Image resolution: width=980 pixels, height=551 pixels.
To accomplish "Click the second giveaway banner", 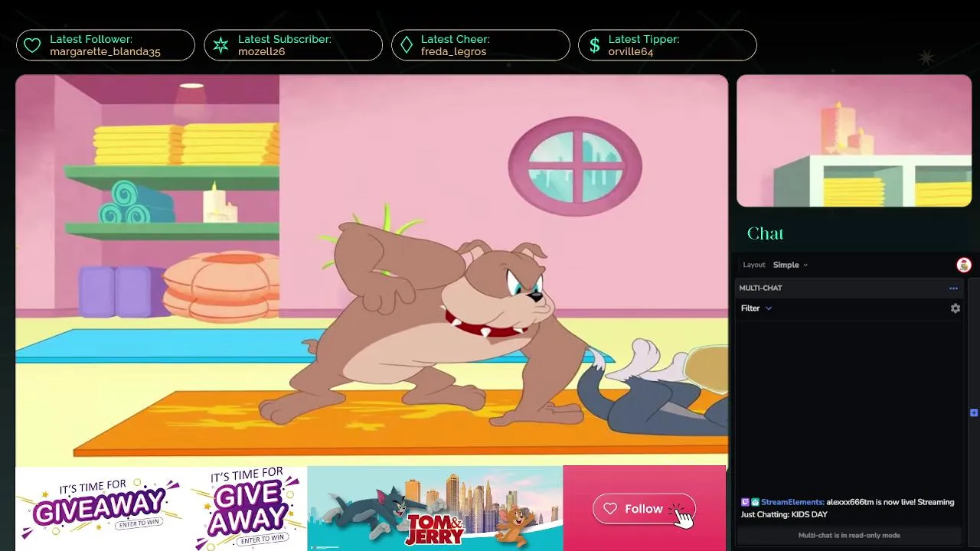I will point(247,509).
